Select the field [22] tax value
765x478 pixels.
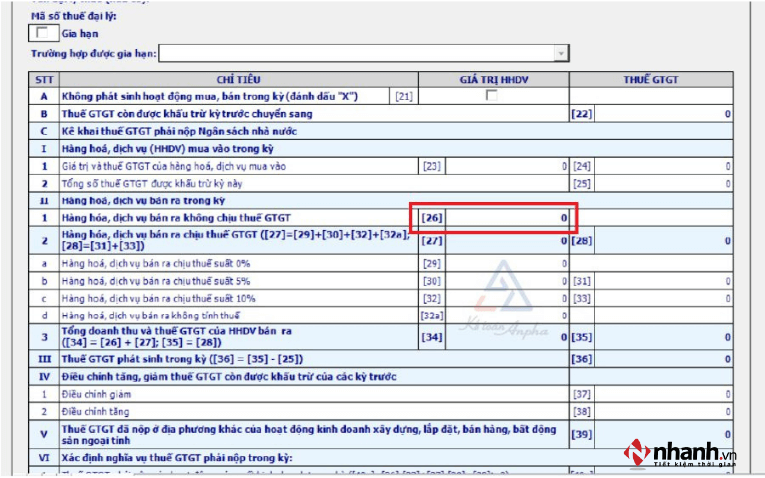click(664, 114)
